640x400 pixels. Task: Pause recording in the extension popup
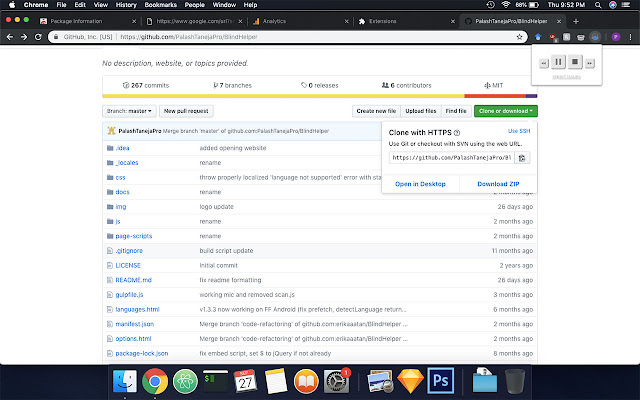click(x=558, y=62)
